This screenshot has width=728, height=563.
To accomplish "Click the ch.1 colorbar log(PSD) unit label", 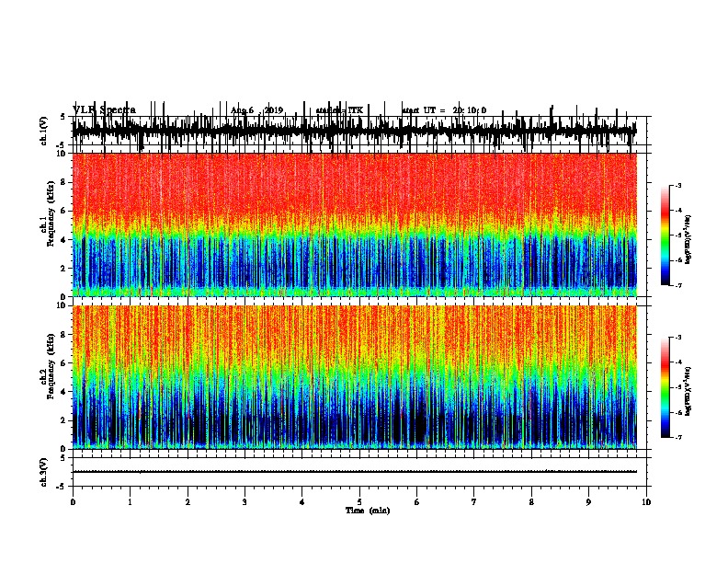I will tap(688, 240).
